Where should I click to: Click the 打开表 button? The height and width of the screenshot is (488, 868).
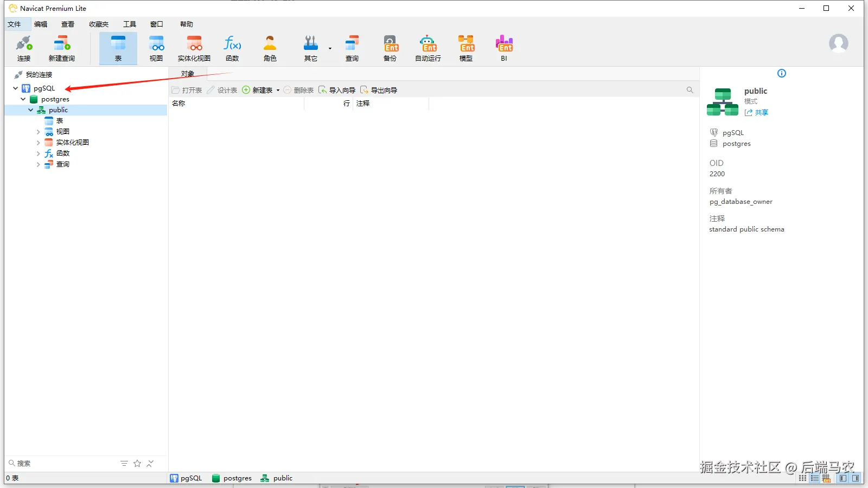(187, 91)
